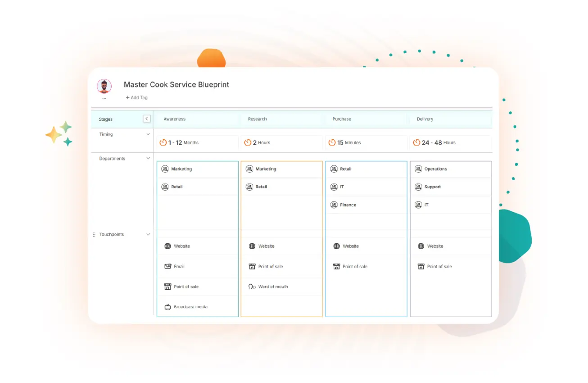Collapse the Touchpoints row chevron
This screenshot has height=383, width=588.
pyautogui.click(x=148, y=234)
